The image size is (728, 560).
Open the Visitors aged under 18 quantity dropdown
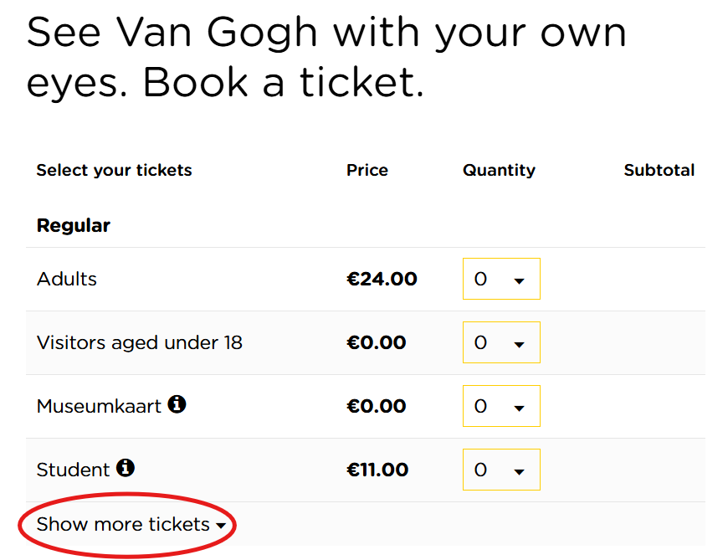pos(501,342)
